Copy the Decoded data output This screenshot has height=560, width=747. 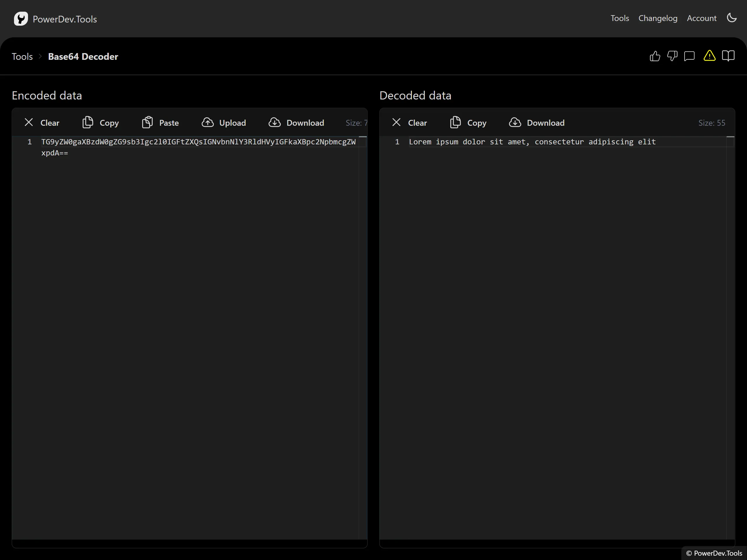tap(468, 123)
